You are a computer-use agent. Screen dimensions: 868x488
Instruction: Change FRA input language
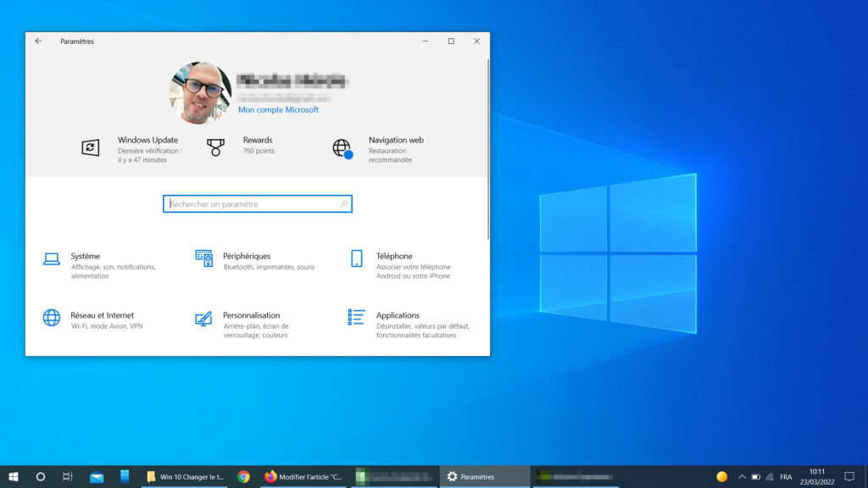point(786,476)
